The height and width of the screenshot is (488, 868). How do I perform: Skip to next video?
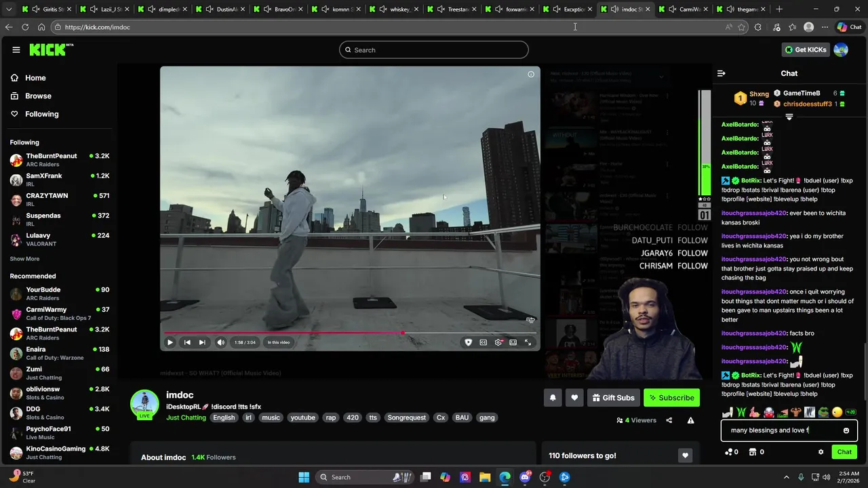pos(201,342)
